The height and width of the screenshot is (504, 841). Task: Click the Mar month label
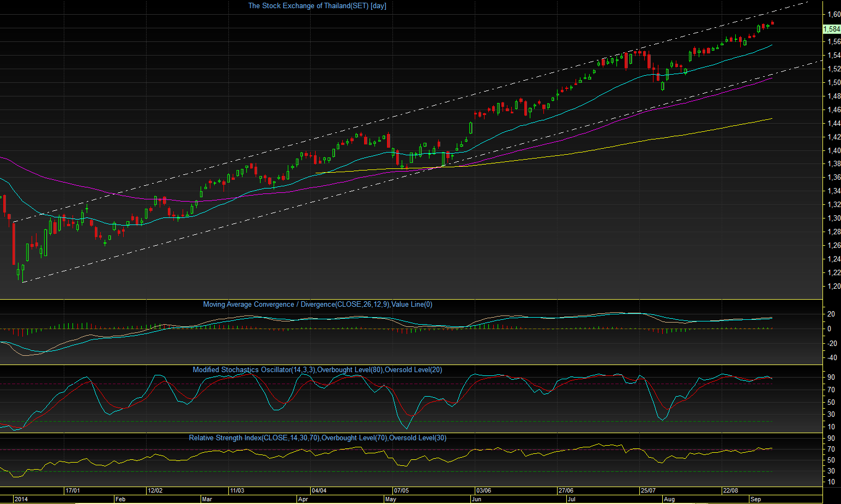pos(207,500)
